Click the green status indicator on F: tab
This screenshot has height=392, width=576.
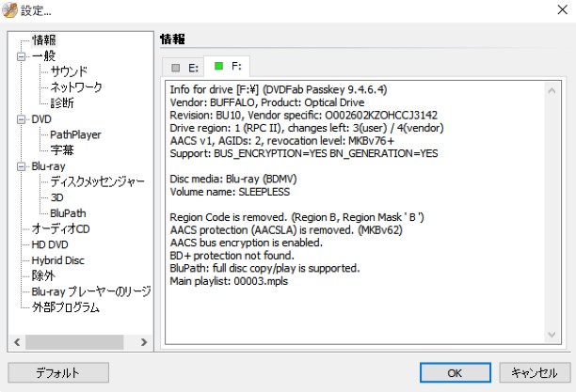pos(218,66)
